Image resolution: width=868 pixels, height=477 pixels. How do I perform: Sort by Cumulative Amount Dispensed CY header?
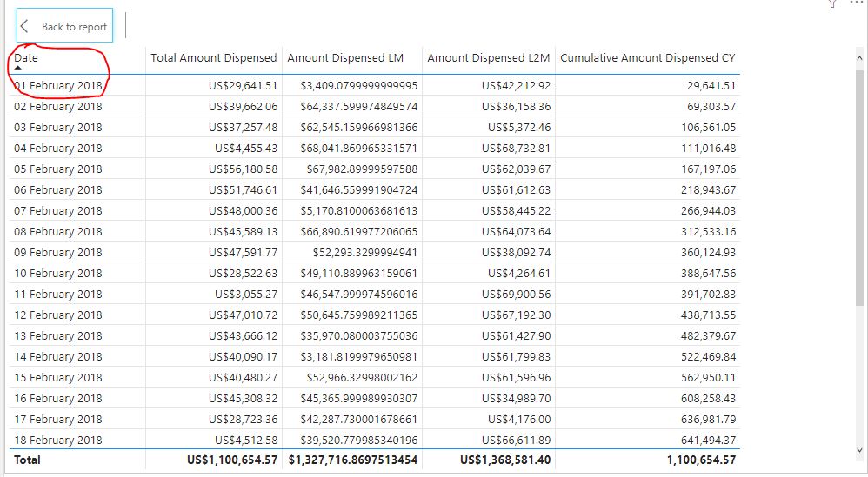648,57
